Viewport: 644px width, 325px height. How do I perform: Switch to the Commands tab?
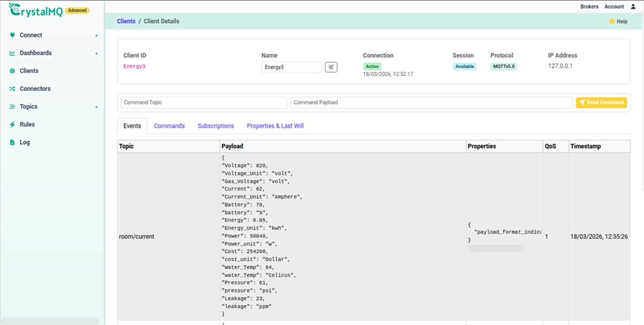(x=169, y=126)
